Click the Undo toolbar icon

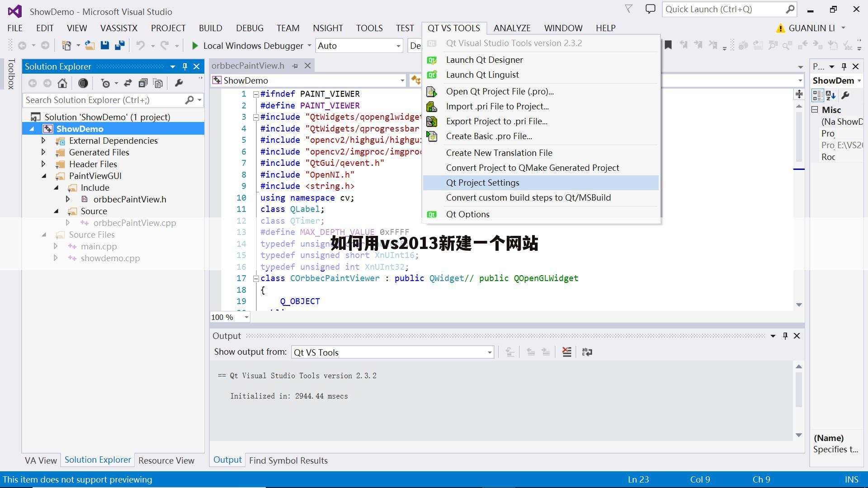tap(141, 46)
